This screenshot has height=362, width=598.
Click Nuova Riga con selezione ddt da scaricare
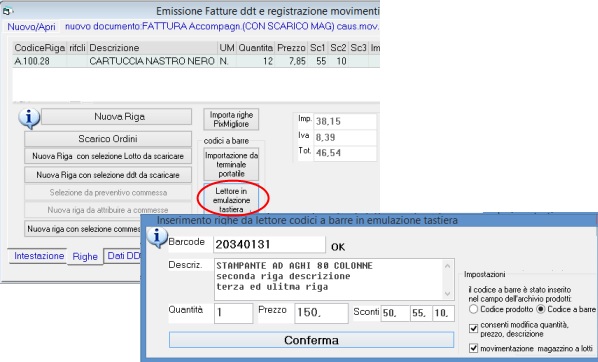(108, 175)
